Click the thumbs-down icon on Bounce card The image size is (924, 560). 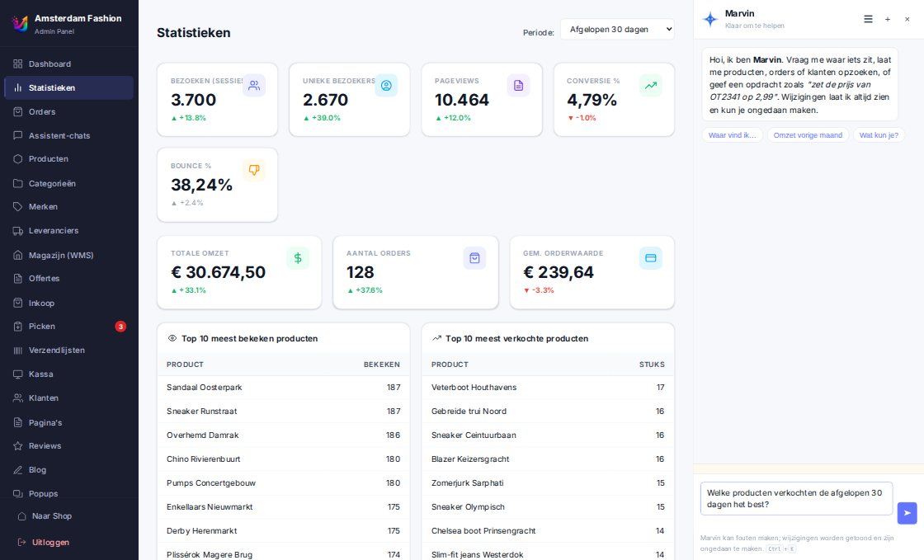254,170
